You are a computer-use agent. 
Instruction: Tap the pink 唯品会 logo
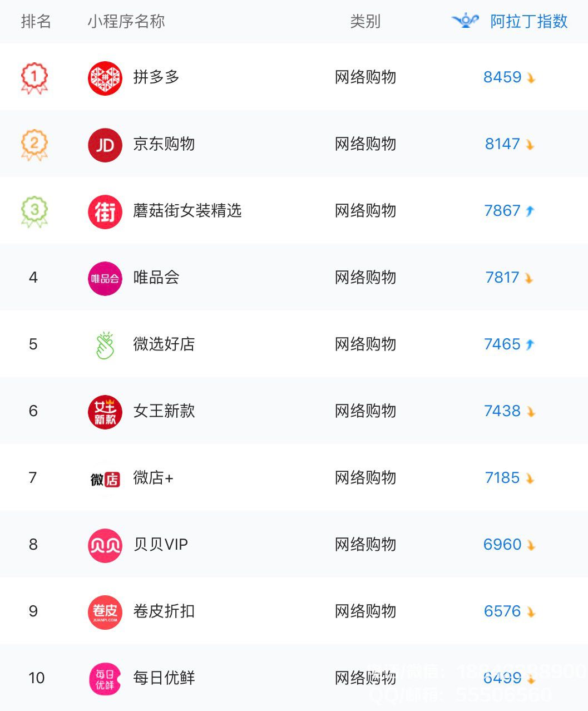coord(105,278)
